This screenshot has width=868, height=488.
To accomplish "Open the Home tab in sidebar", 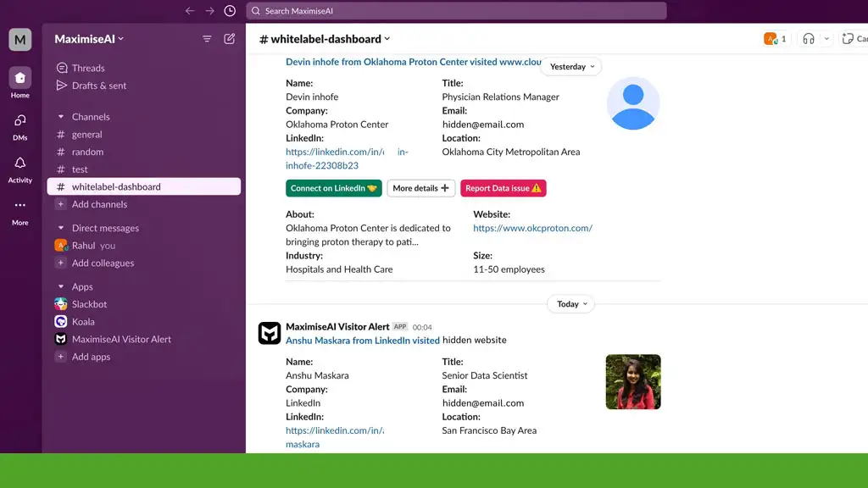I will [20, 83].
